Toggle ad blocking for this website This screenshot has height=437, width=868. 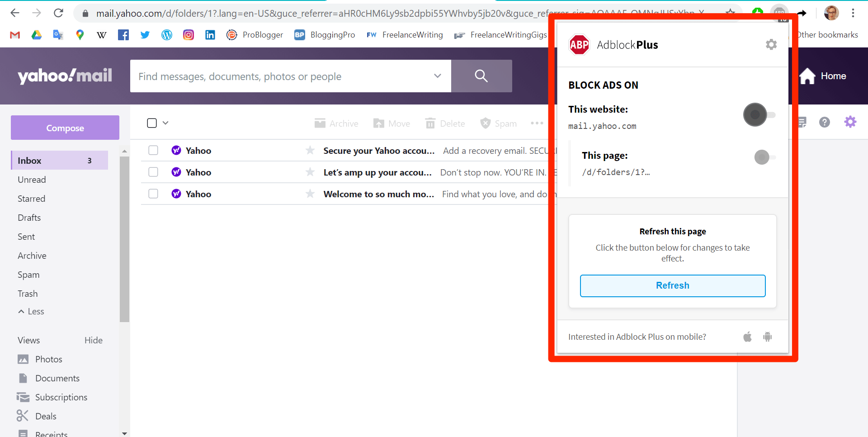(759, 115)
